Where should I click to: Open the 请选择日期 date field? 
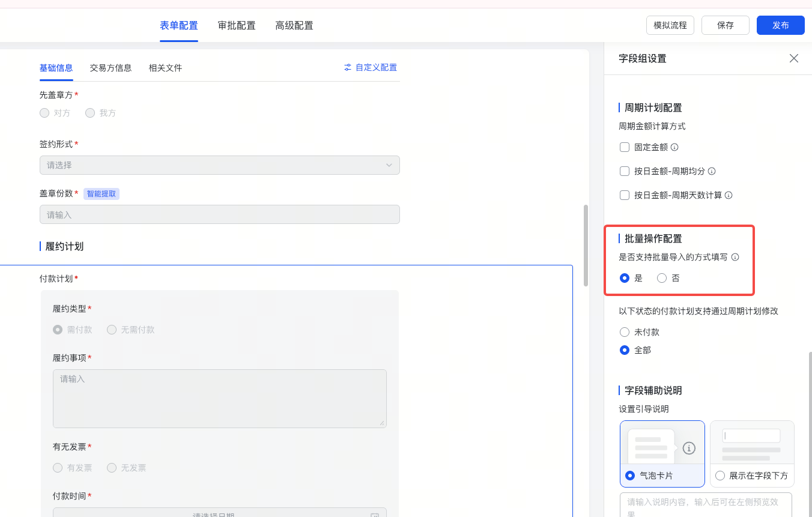220,515
